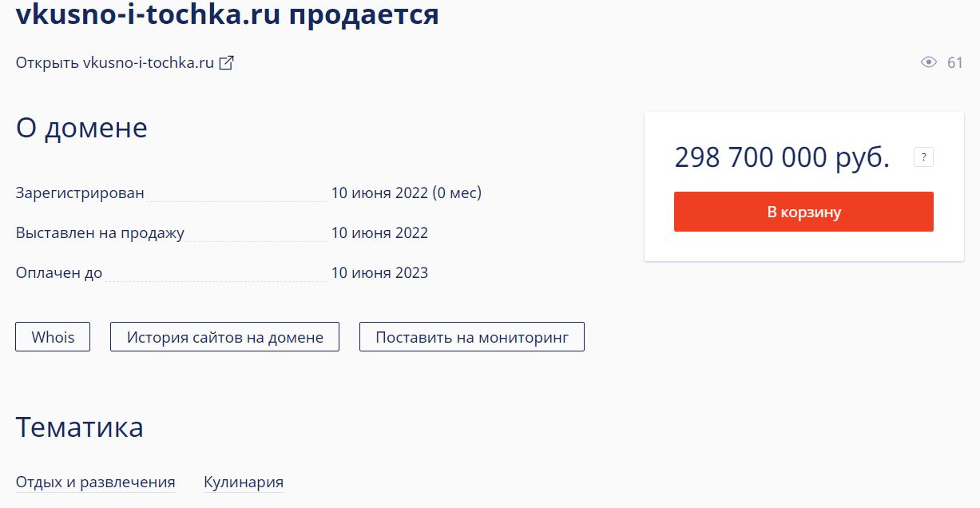Click the registration date showing 0 мес
Viewport: 980px width, 508px height.
pos(406,192)
